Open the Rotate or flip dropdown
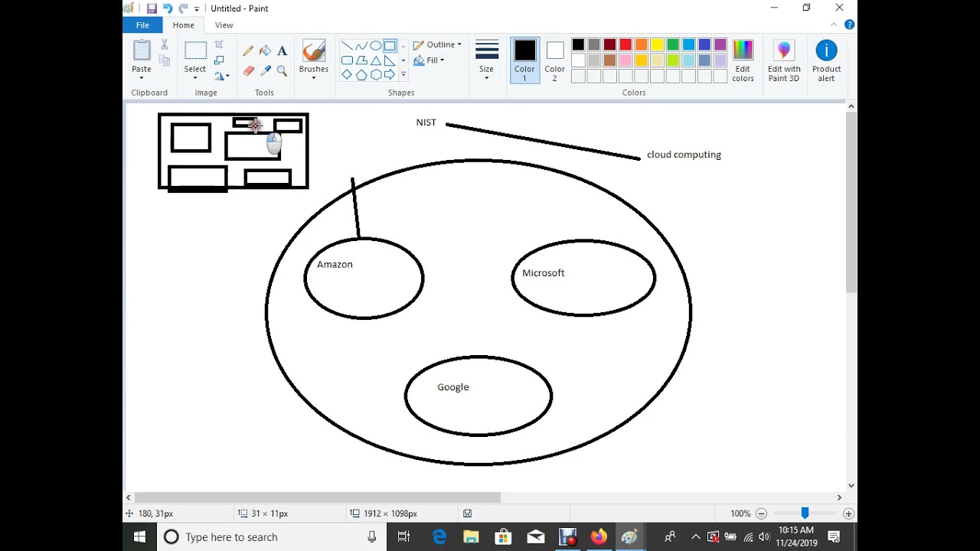The width and height of the screenshot is (980, 551). [x=222, y=76]
